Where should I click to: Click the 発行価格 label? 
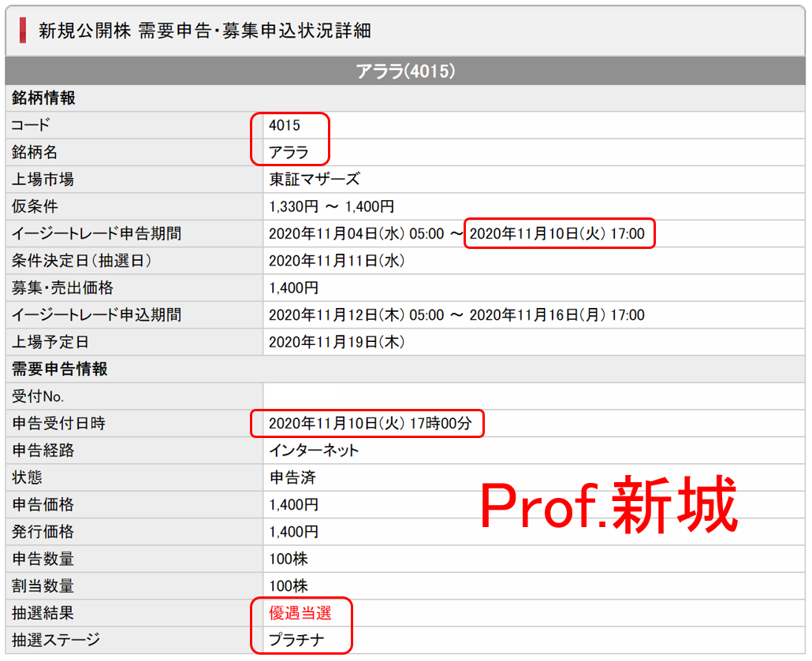(43, 532)
